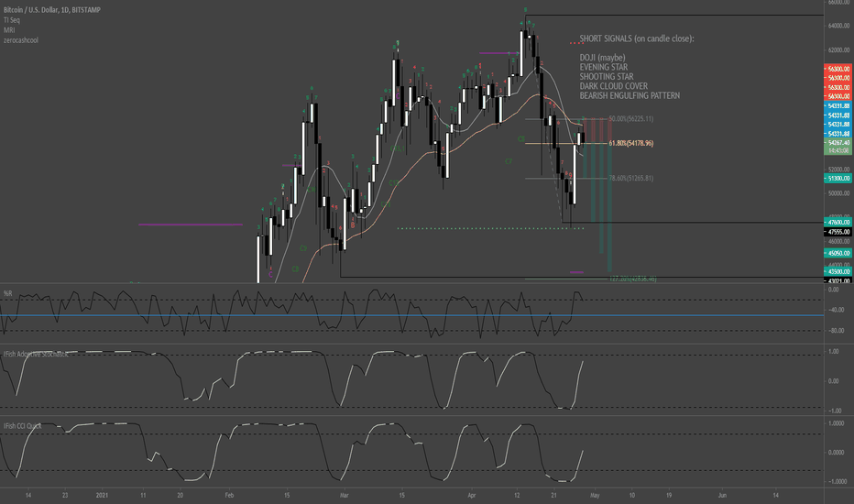Click the 43500.00 green price tag
This screenshot has width=854, height=504.
(838, 271)
